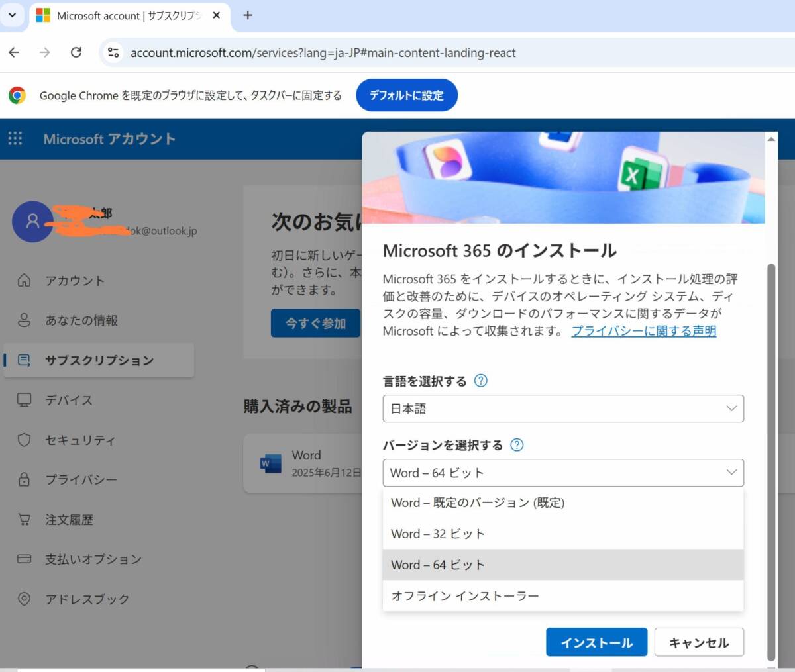Click the キャンセル button
This screenshot has width=795, height=672.
[x=699, y=642]
